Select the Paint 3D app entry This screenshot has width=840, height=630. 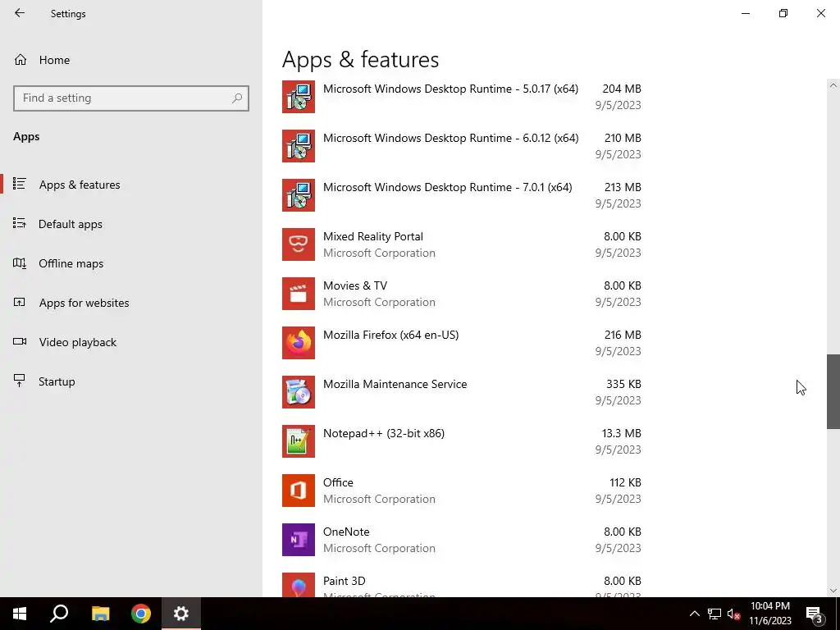(x=462, y=585)
